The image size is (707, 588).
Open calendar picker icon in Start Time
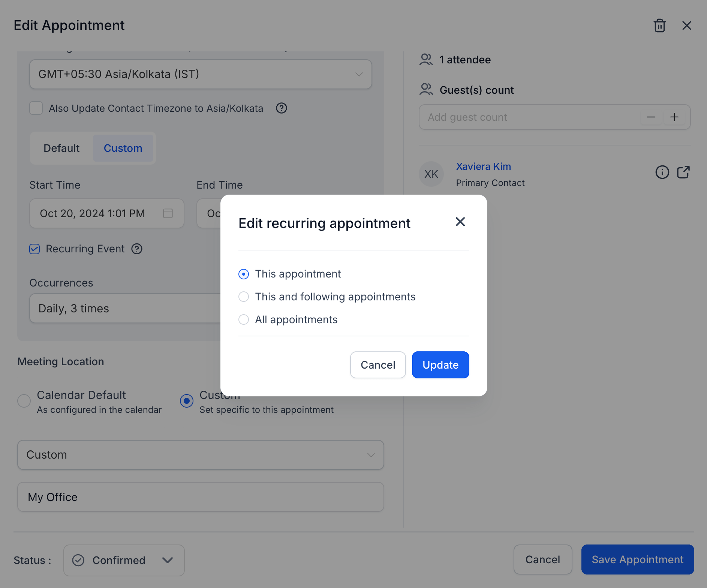[x=168, y=213]
